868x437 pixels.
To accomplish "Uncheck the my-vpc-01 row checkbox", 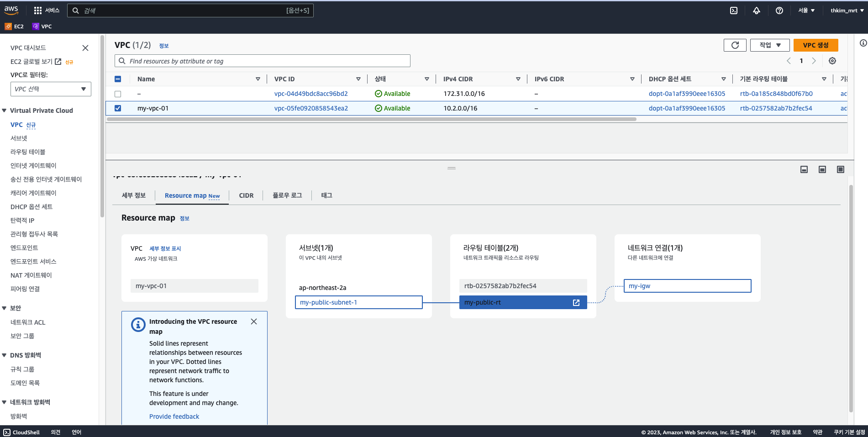I will pos(118,108).
